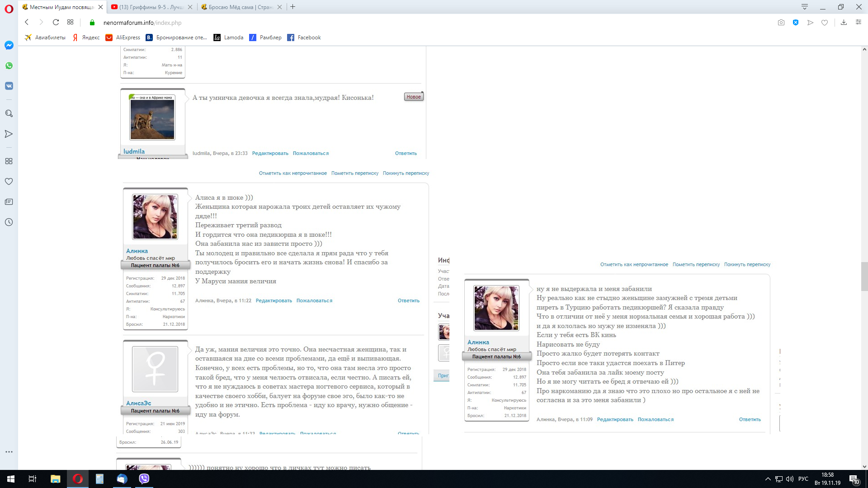The width and height of the screenshot is (868, 488).
Task: Open tab menu dropdown in title bar
Action: 805,7
